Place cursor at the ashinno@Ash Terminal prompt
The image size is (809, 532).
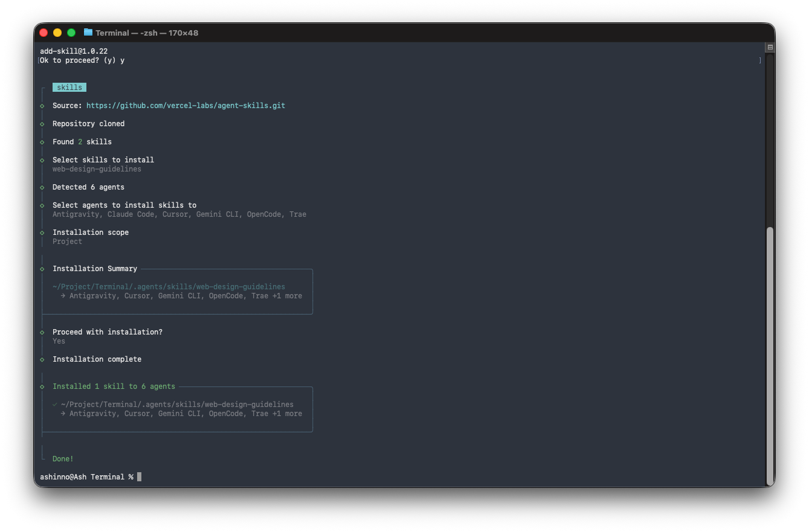[x=140, y=477]
